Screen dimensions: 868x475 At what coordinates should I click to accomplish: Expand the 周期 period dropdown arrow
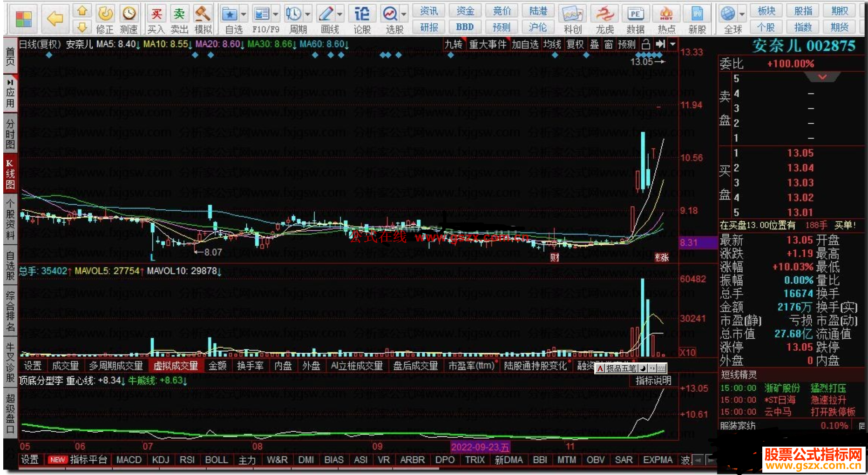308,14
